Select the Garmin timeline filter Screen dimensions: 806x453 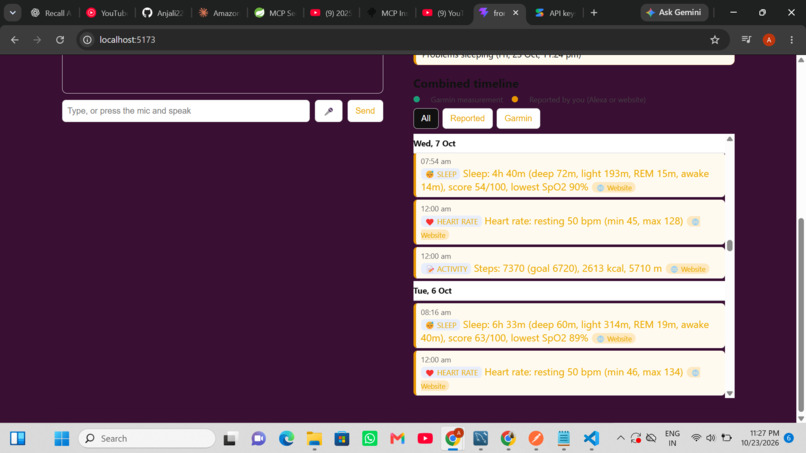coord(518,118)
